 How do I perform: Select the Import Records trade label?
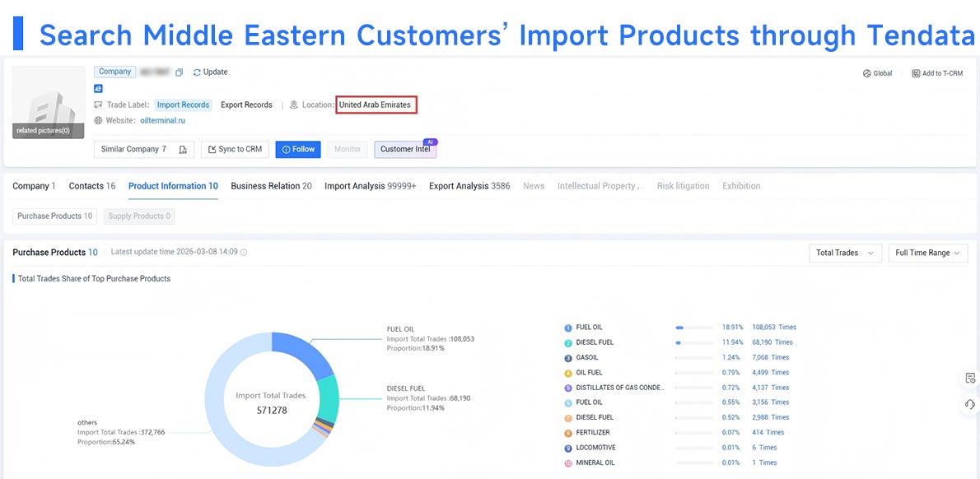[x=183, y=105]
